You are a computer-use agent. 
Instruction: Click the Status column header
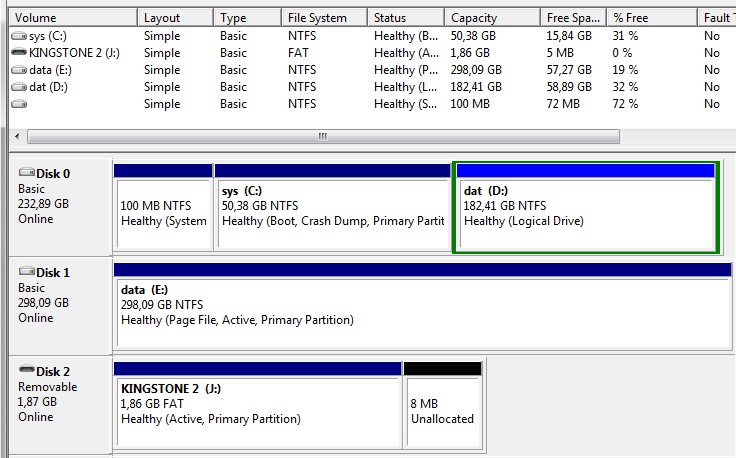406,18
